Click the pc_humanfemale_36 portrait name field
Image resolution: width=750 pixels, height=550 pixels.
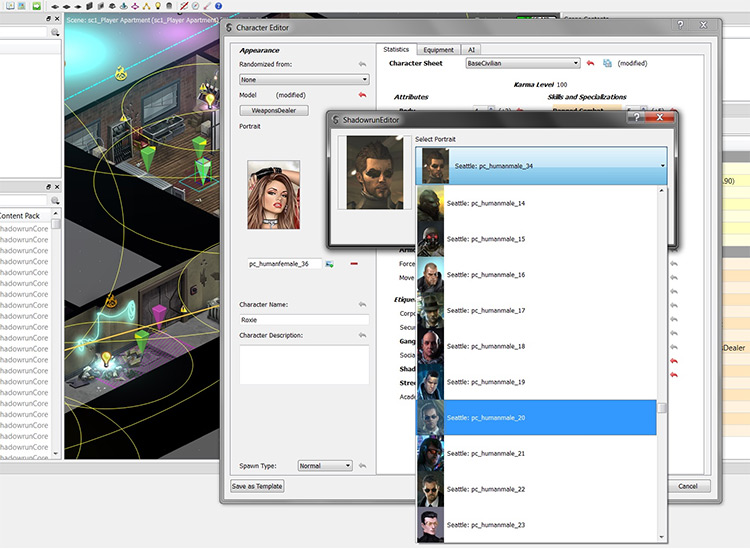pos(284,264)
